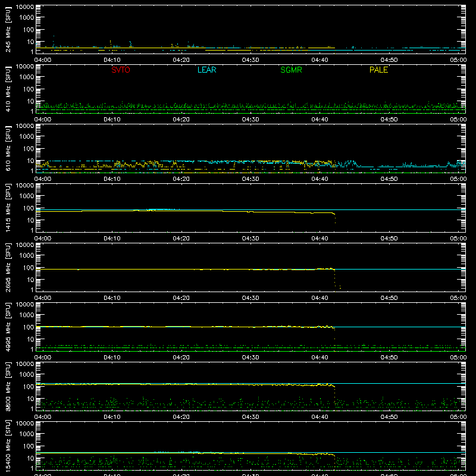This screenshot has height=476, width=476.
Task: Click the 100 tick value on 15400 MHz axis
Action: click(29, 446)
